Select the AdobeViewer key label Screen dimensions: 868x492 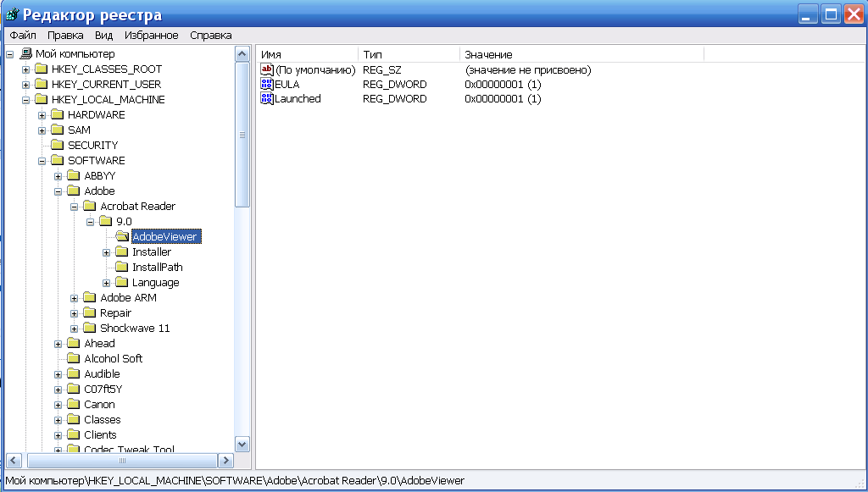click(x=164, y=236)
